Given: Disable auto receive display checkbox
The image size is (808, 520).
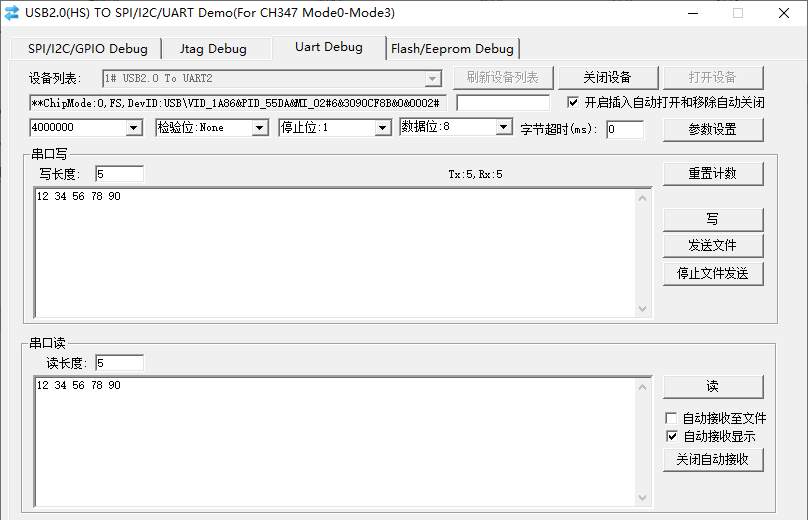Looking at the screenshot, I should pos(672,436).
